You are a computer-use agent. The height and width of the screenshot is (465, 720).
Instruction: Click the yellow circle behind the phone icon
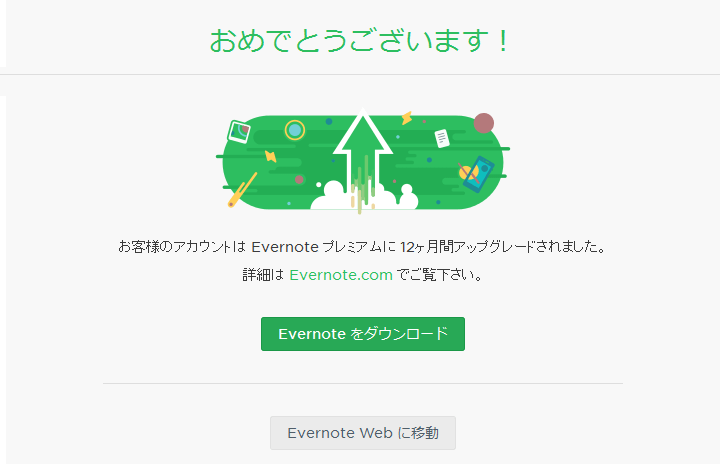pyautogui.click(x=468, y=173)
